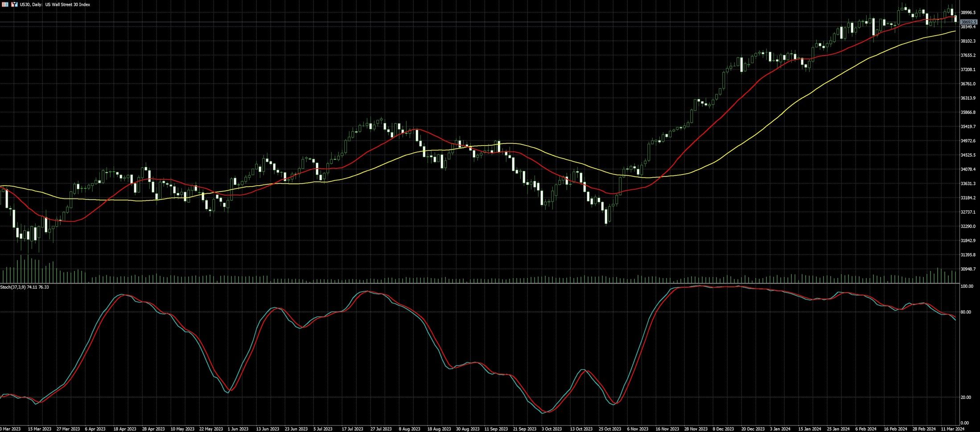Click the Depth of Market grid icon
This screenshot has width=980, height=432.
5,4
